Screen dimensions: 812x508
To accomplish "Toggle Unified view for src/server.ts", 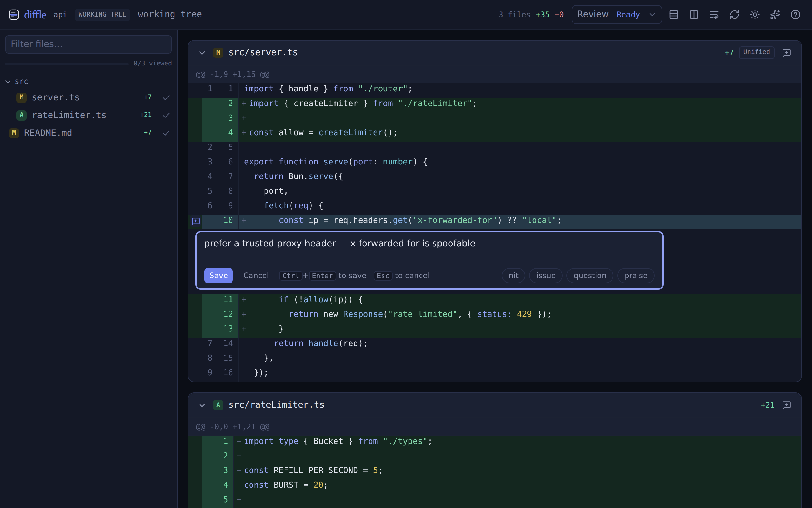I will point(756,52).
